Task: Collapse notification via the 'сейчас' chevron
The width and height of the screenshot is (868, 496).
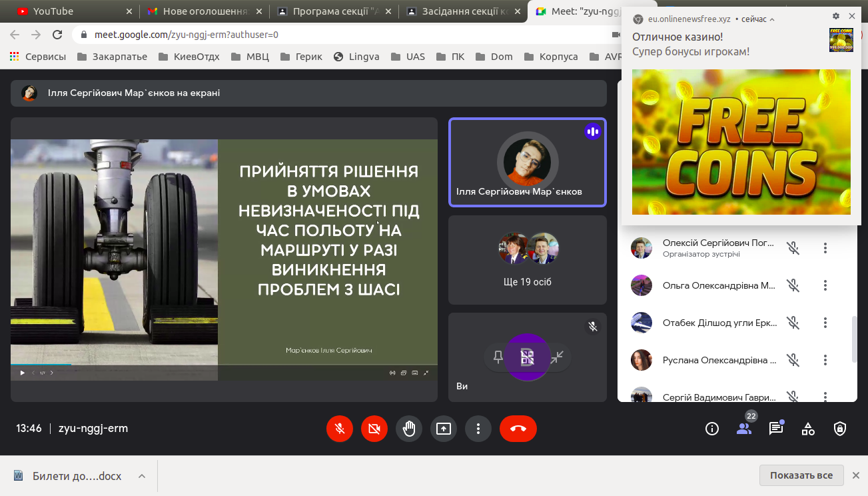Action: coord(772,19)
